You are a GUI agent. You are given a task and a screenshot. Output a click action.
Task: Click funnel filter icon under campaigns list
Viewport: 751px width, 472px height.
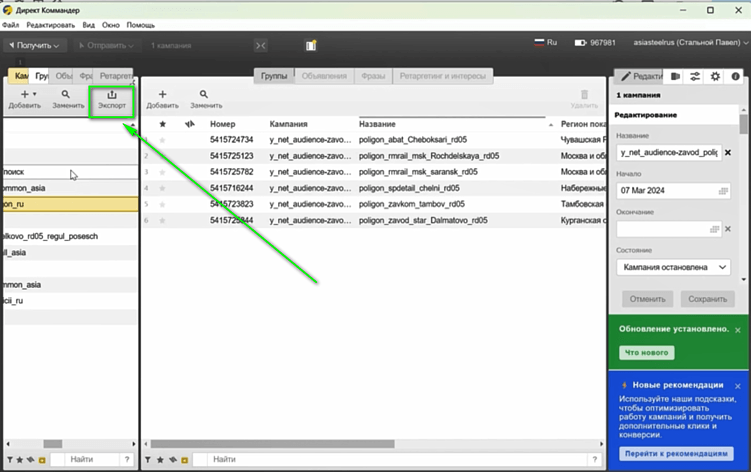(x=10, y=460)
